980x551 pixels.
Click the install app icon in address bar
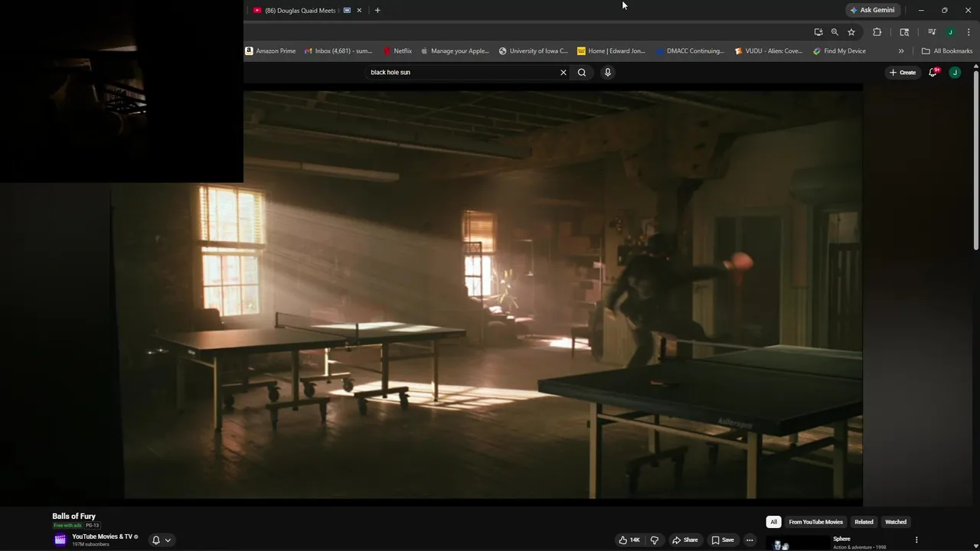click(x=818, y=32)
